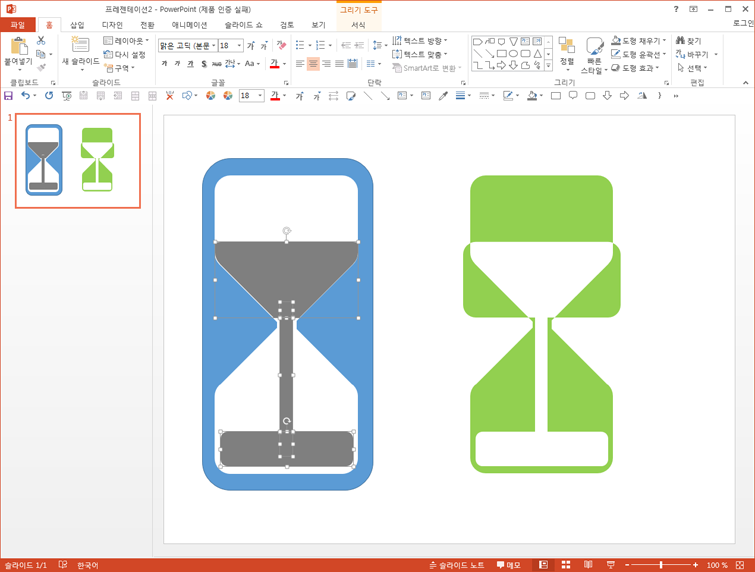Click the Paste clipboard icon

[19, 46]
